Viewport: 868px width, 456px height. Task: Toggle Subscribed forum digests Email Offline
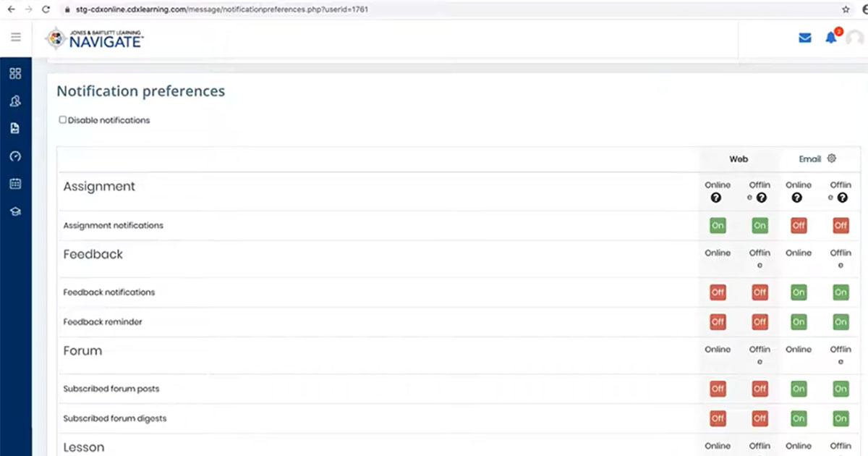[x=841, y=418]
